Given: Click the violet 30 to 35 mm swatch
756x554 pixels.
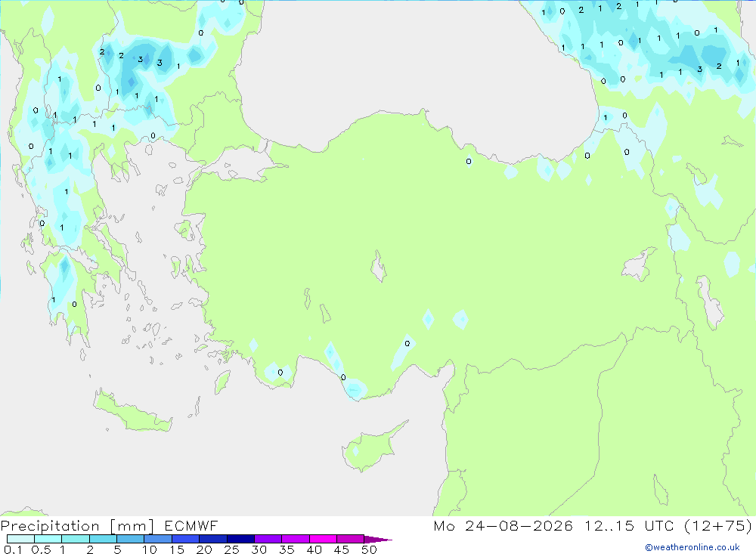Looking at the screenshot, I should (268, 539).
